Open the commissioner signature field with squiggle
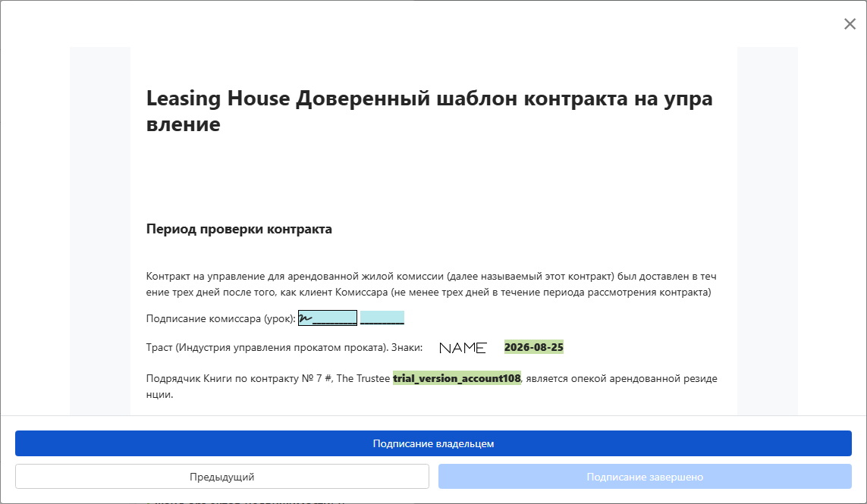 [328, 318]
